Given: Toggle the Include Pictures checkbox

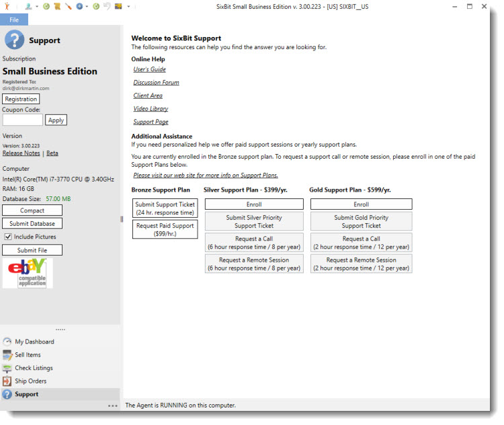Looking at the screenshot, I should [x=8, y=237].
